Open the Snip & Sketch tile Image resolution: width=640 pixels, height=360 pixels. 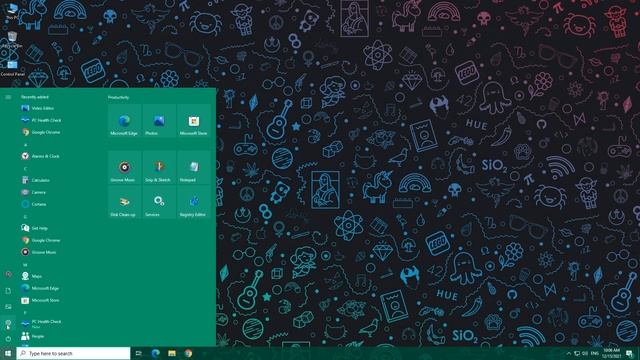pyautogui.click(x=159, y=167)
